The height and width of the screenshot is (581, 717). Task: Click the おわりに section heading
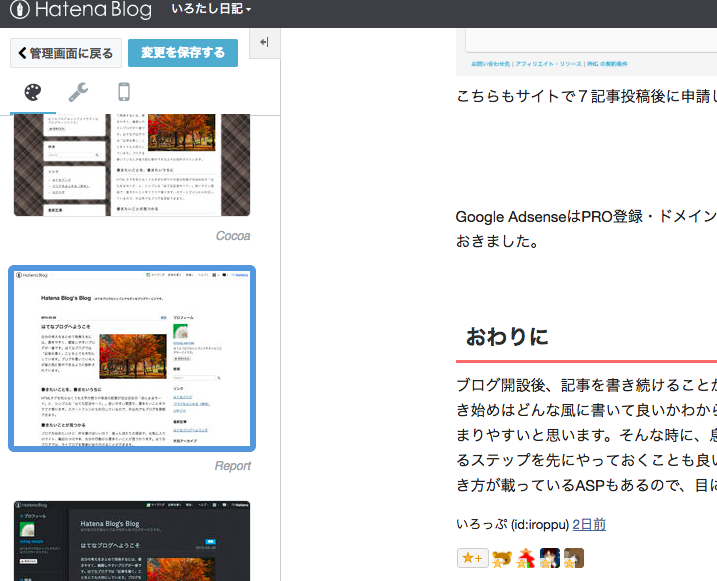(507, 337)
